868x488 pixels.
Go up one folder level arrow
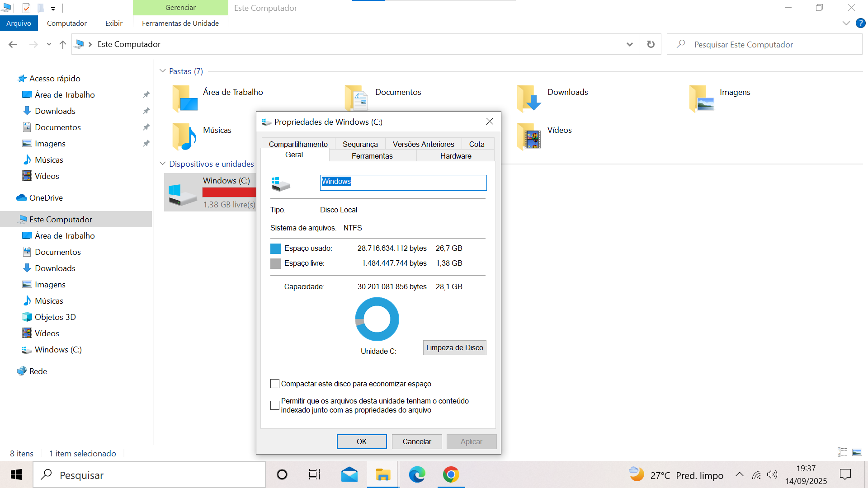click(x=63, y=44)
